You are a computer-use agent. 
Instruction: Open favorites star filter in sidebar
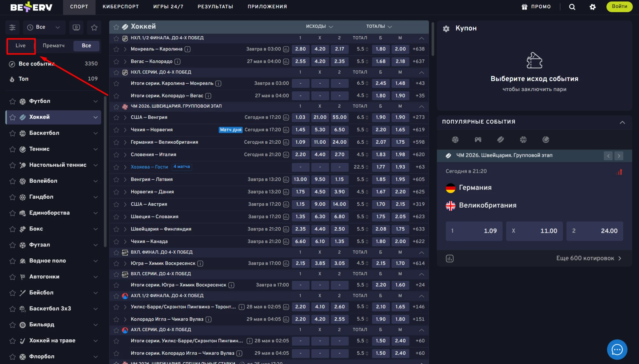tap(94, 27)
